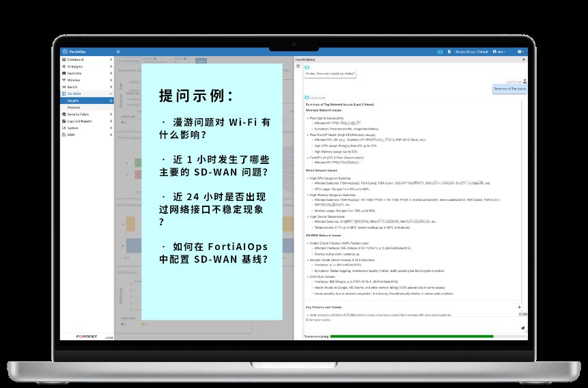Click the Summary of Top Issues message bubble
The height and width of the screenshot is (388, 588).
click(x=509, y=89)
